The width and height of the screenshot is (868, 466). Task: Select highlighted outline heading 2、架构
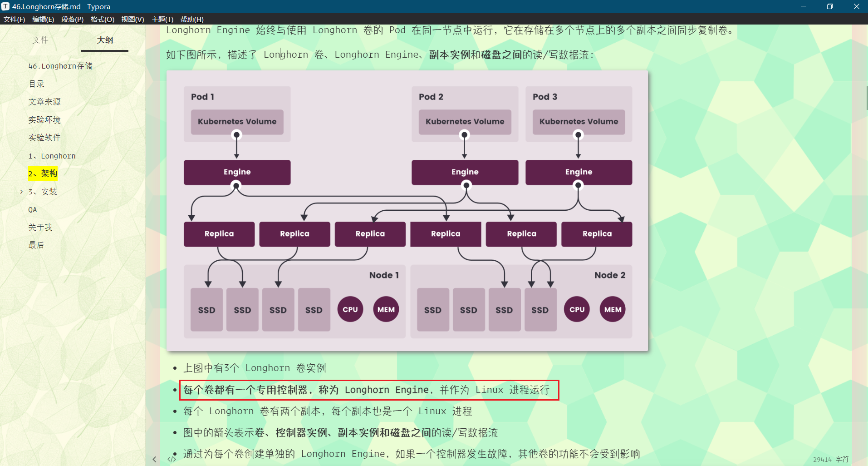tap(43, 174)
